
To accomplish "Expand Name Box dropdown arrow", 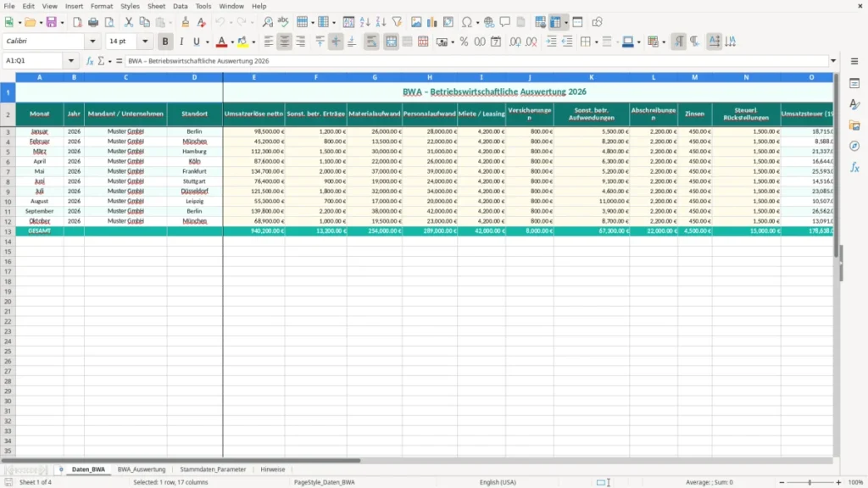I will pos(71,61).
